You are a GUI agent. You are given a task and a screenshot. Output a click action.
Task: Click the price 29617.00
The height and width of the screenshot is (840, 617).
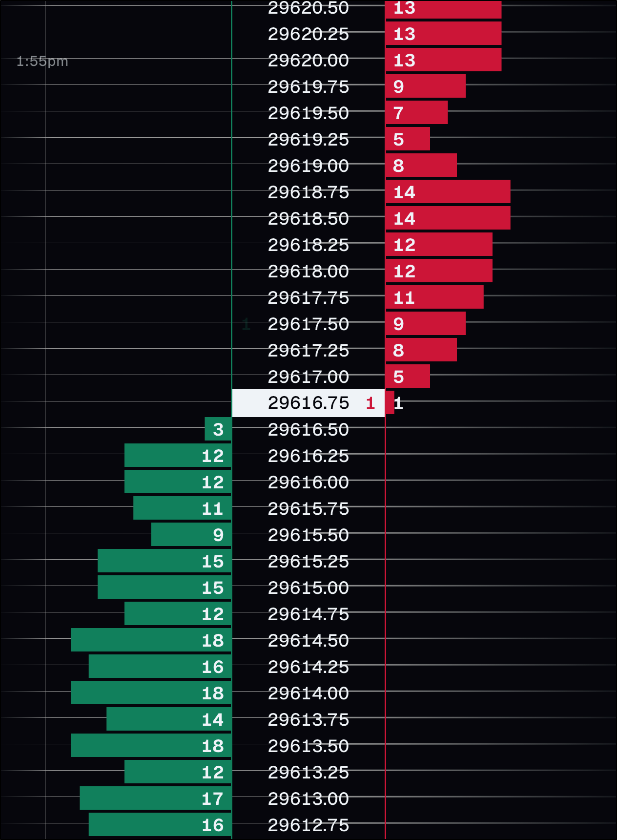pos(308,377)
